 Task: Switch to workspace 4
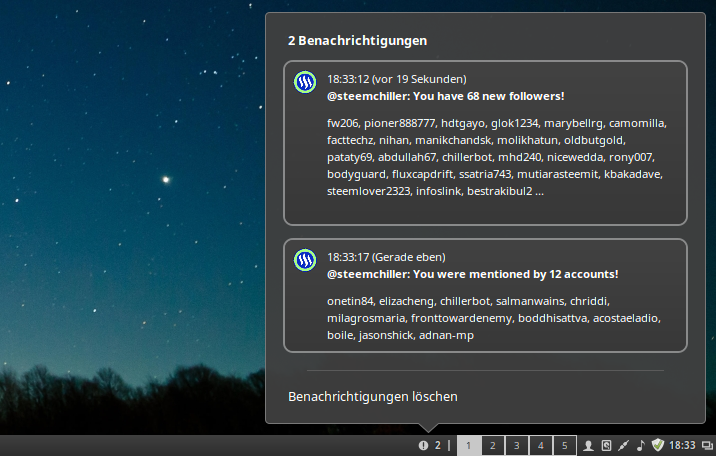pyautogui.click(x=541, y=446)
